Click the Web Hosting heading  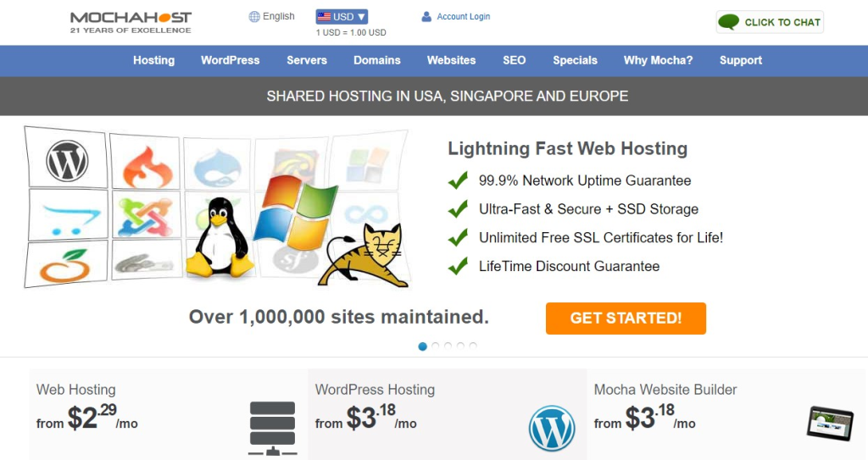click(x=75, y=390)
